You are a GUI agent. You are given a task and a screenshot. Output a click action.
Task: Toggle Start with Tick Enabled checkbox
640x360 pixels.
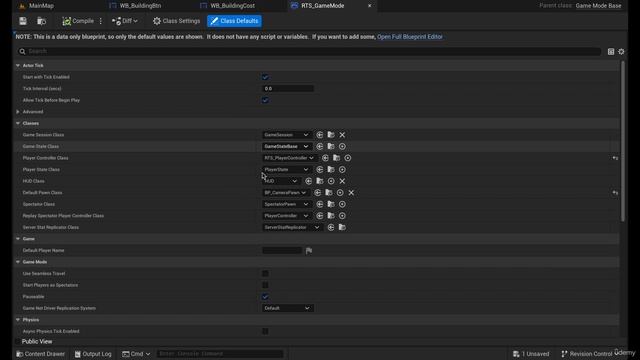tap(265, 77)
